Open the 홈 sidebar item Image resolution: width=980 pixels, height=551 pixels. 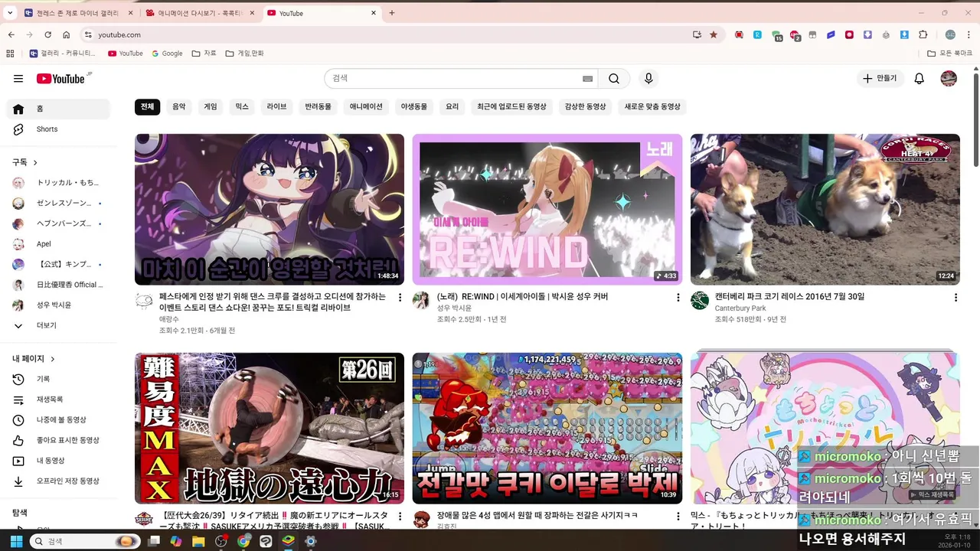tap(58, 109)
